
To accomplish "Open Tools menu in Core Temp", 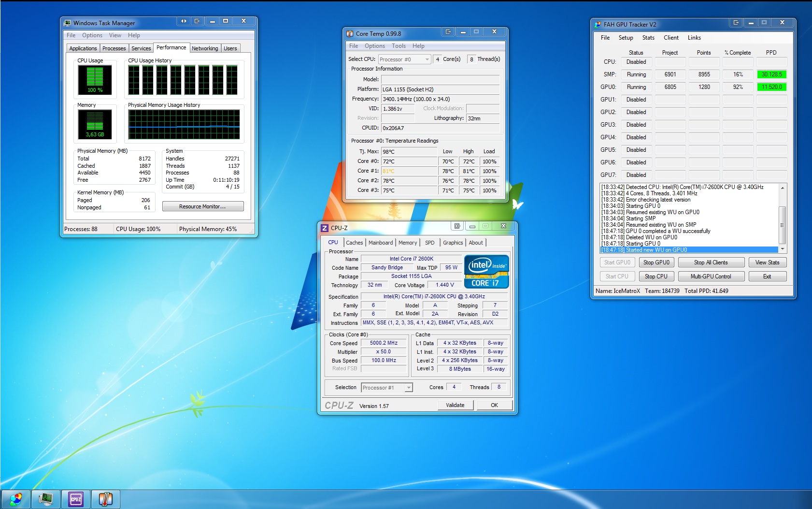I will (x=399, y=46).
